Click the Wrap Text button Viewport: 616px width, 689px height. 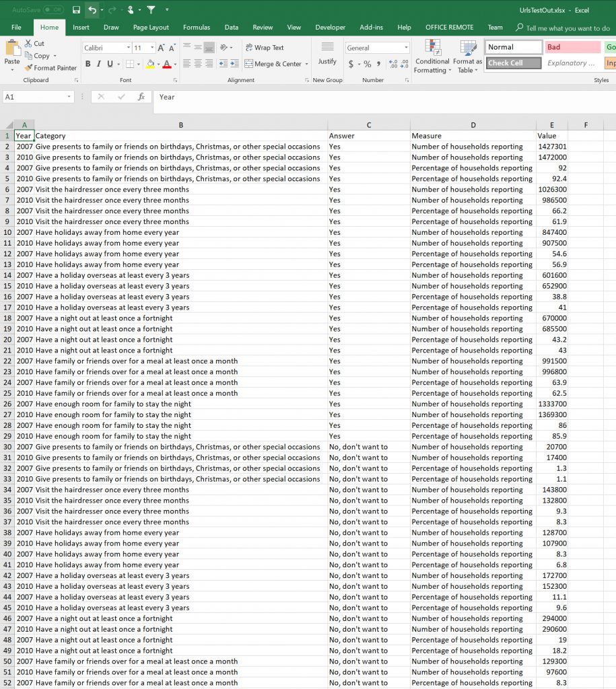click(265, 48)
